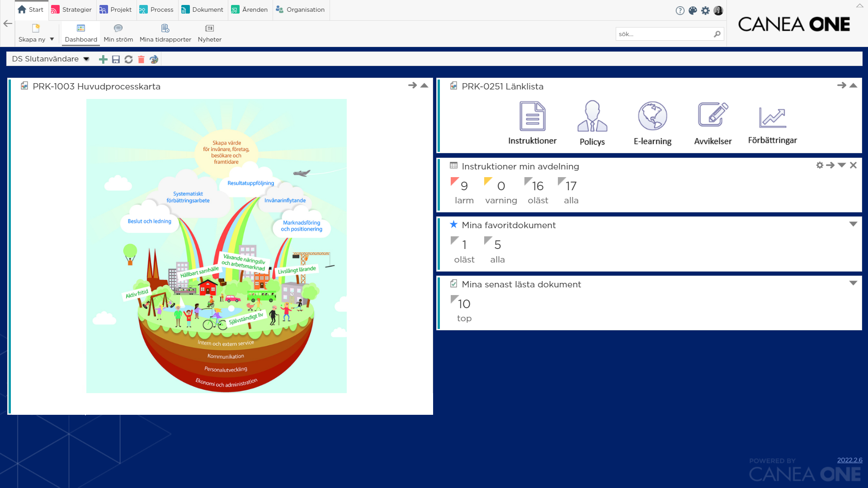The height and width of the screenshot is (488, 868).
Task: Click the add widget plus icon
Action: [x=103, y=60]
